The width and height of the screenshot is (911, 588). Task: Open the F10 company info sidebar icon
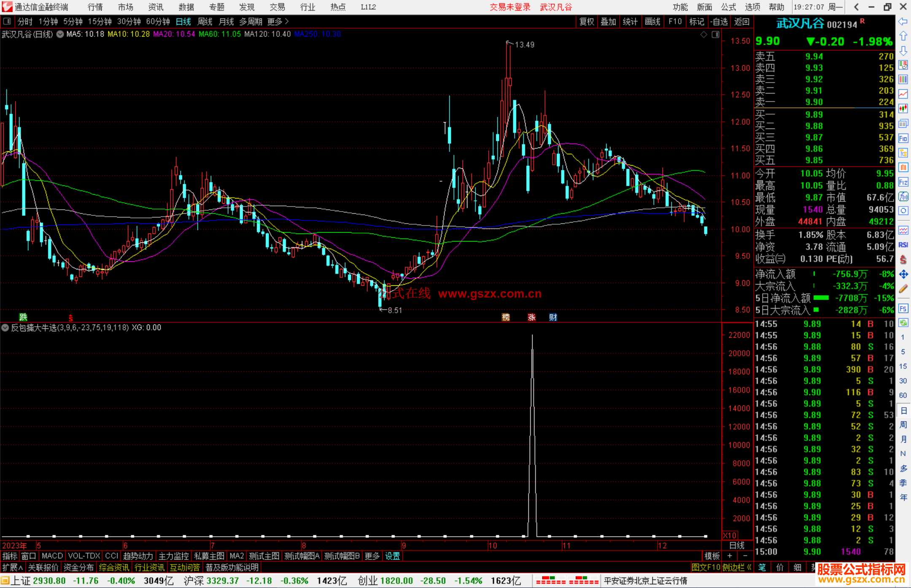click(x=903, y=138)
